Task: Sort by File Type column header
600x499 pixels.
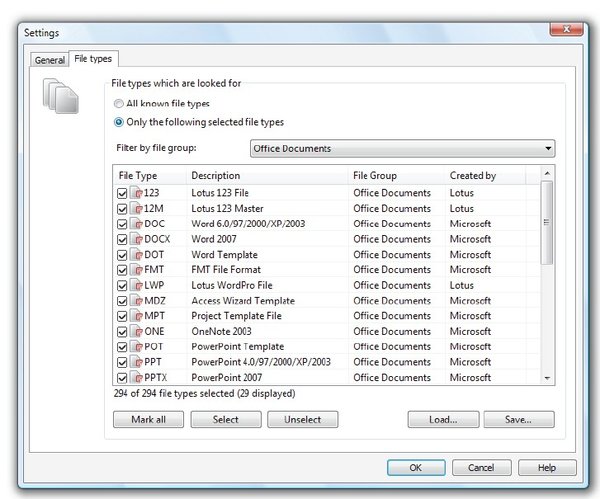Action: (x=150, y=176)
